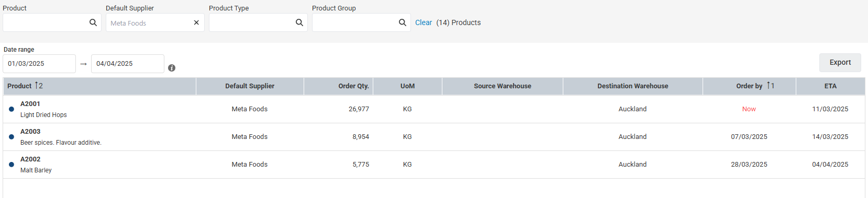The height and width of the screenshot is (198, 868).
Task: Click the Product Group search icon
Action: (x=403, y=22)
